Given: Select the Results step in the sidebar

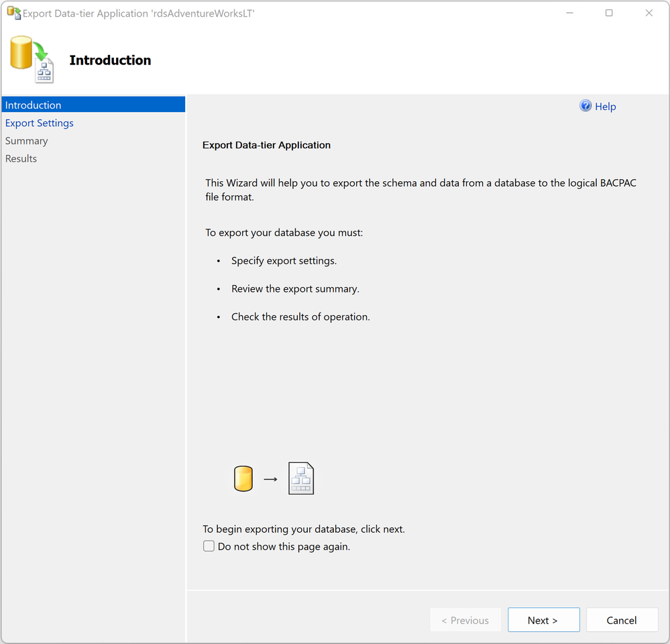Looking at the screenshot, I should click(21, 158).
